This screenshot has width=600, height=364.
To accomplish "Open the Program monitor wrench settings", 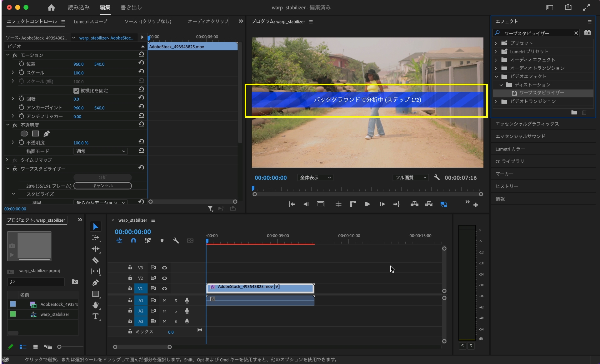I will click(x=437, y=177).
